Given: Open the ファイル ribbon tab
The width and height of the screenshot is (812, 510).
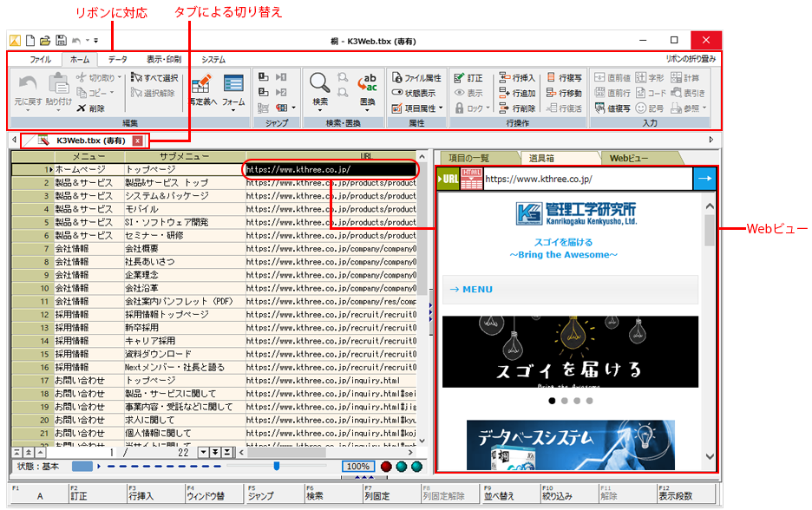Looking at the screenshot, I should 40,59.
